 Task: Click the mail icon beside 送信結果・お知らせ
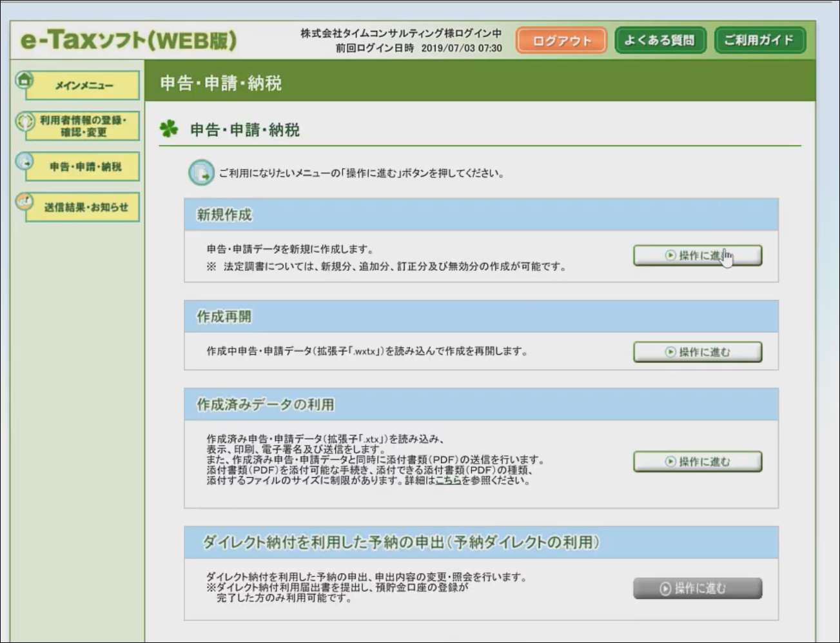click(24, 202)
